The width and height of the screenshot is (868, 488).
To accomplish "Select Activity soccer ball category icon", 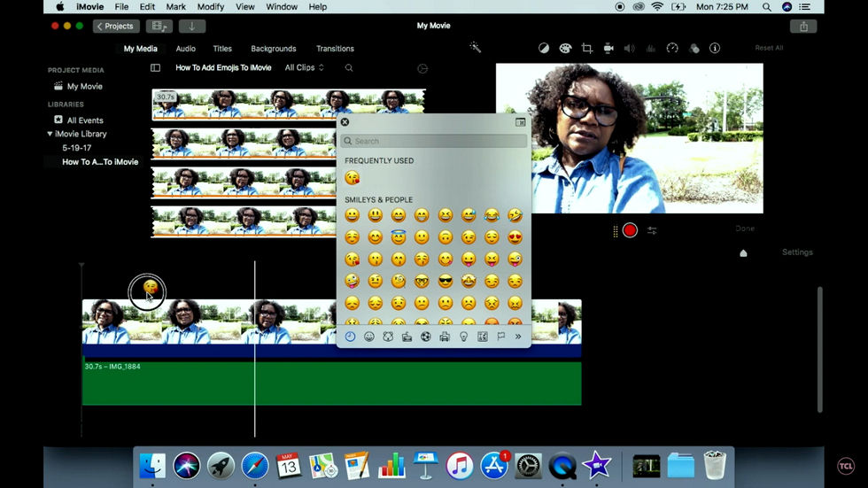I will tap(426, 337).
